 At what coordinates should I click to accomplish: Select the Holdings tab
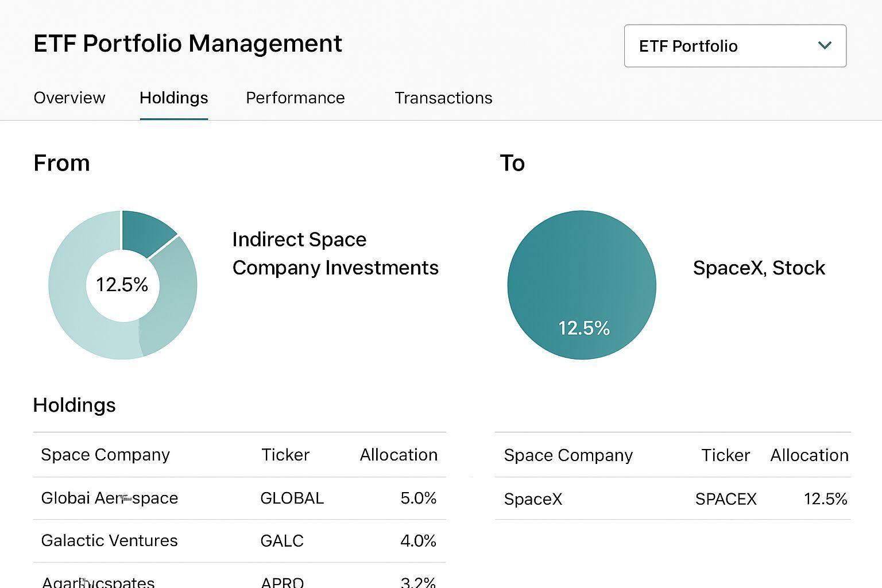[x=173, y=98]
